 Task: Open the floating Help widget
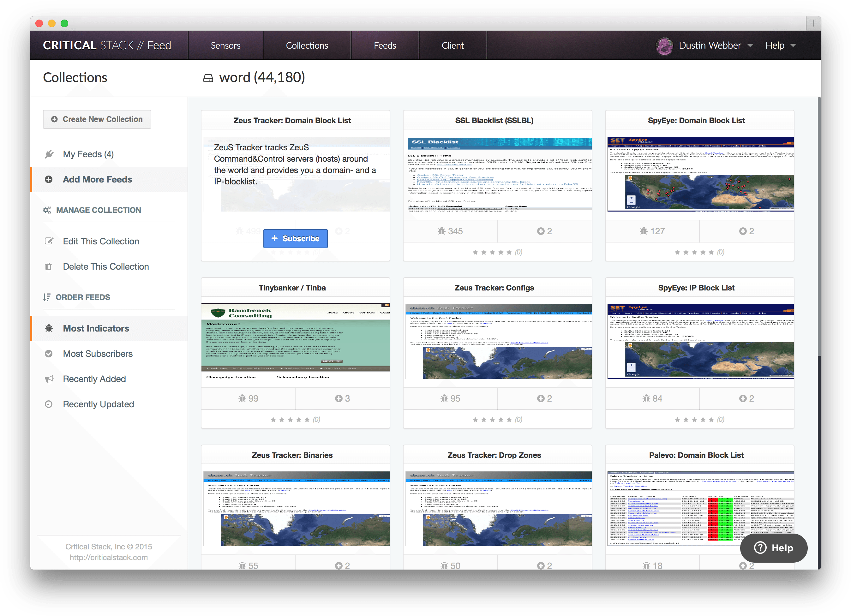coord(774,548)
